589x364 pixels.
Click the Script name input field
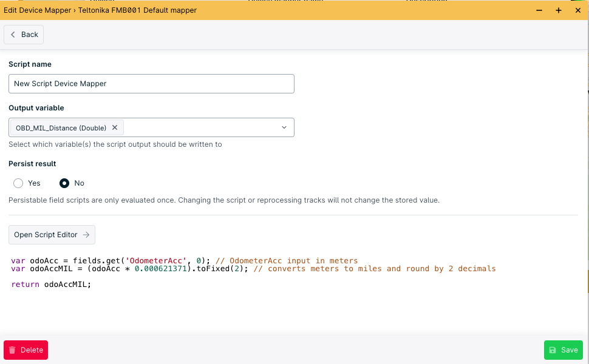pyautogui.click(x=151, y=84)
